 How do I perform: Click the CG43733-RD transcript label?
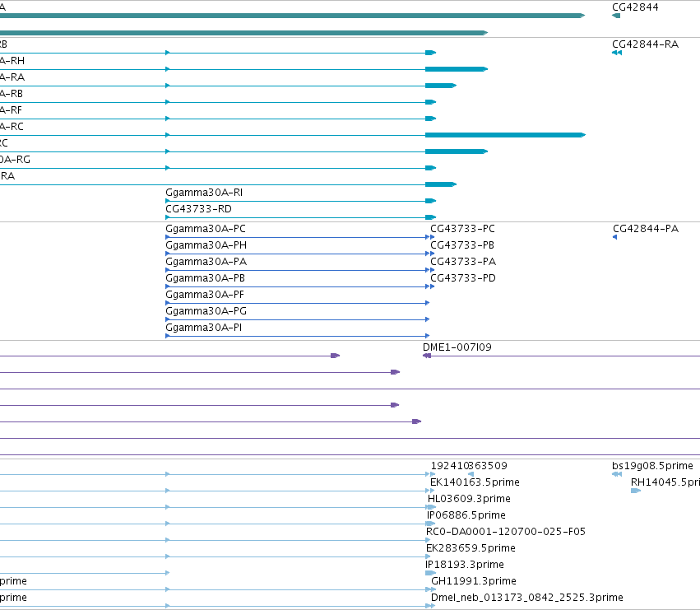[199, 209]
